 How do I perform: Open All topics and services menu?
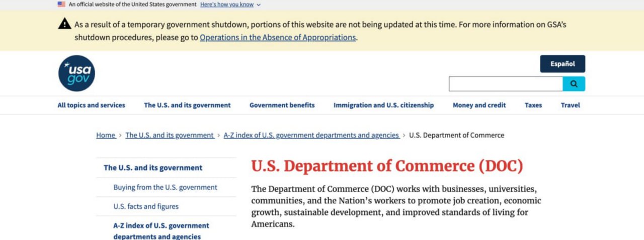(x=91, y=105)
